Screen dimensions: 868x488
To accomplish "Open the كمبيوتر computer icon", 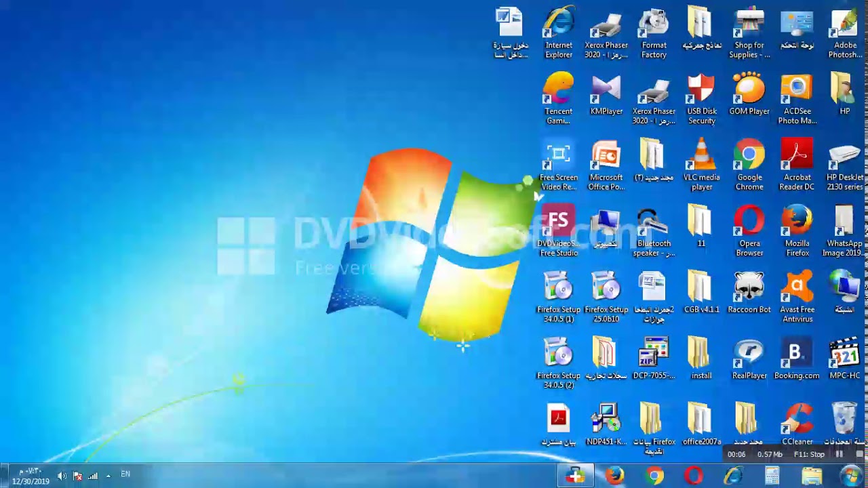I will tap(606, 227).
